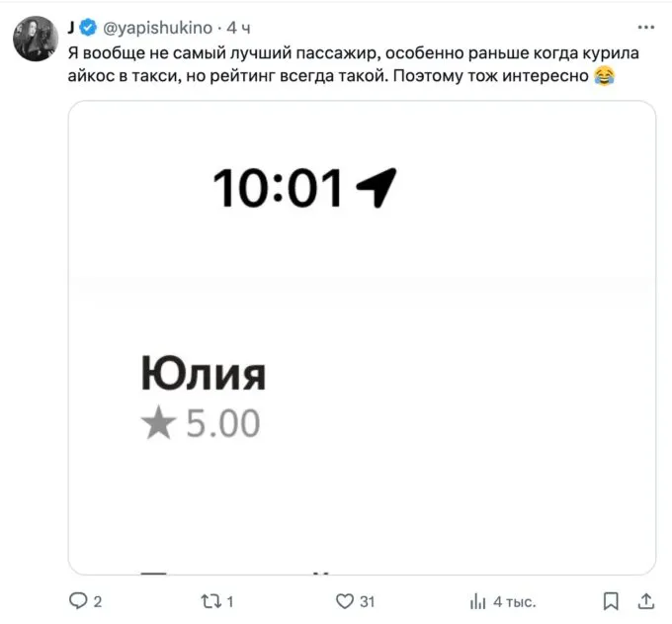
Task: View post analytics via bar chart icon
Action: click(x=478, y=600)
